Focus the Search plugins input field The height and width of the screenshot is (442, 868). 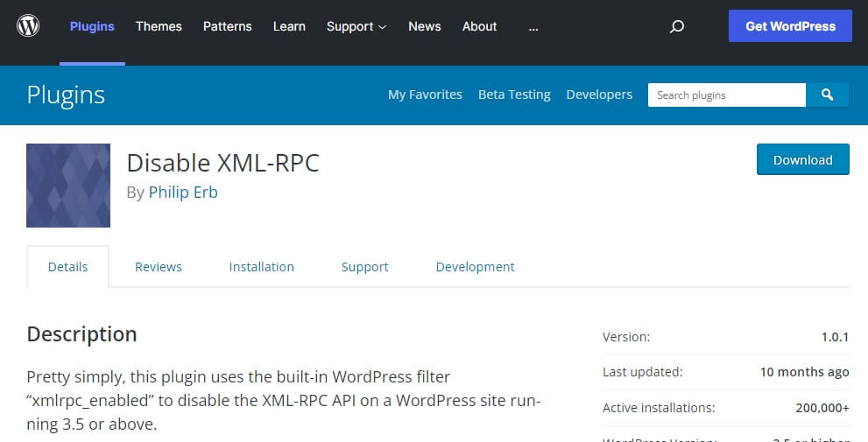click(x=727, y=95)
